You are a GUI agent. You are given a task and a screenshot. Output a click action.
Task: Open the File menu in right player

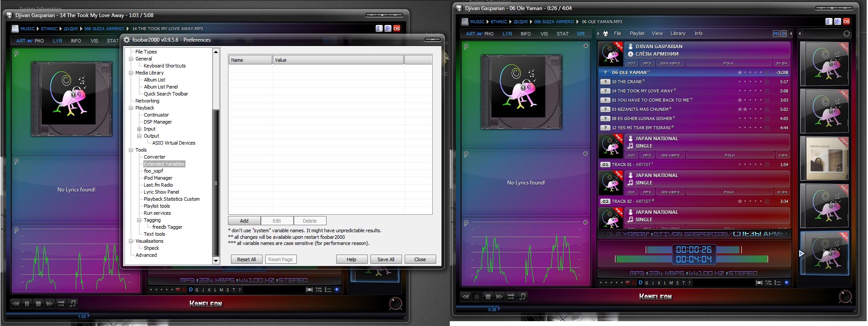617,33
